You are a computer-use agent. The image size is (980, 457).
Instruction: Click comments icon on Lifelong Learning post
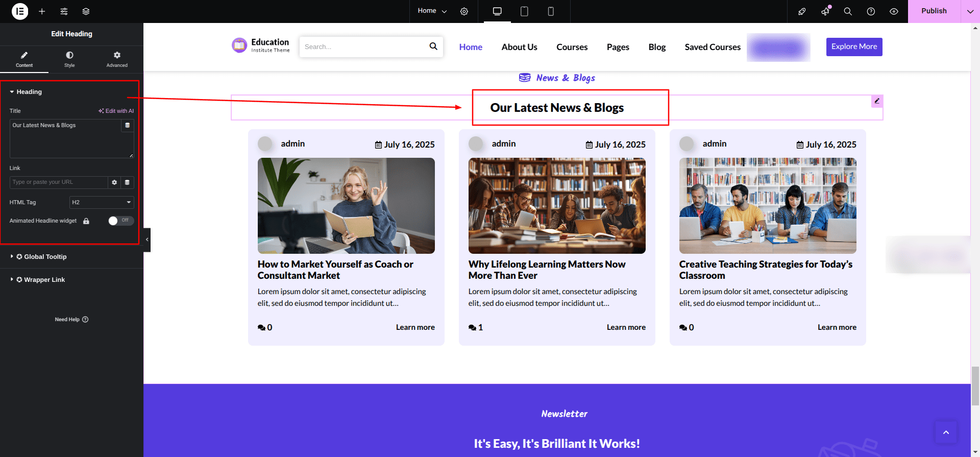pyautogui.click(x=472, y=327)
